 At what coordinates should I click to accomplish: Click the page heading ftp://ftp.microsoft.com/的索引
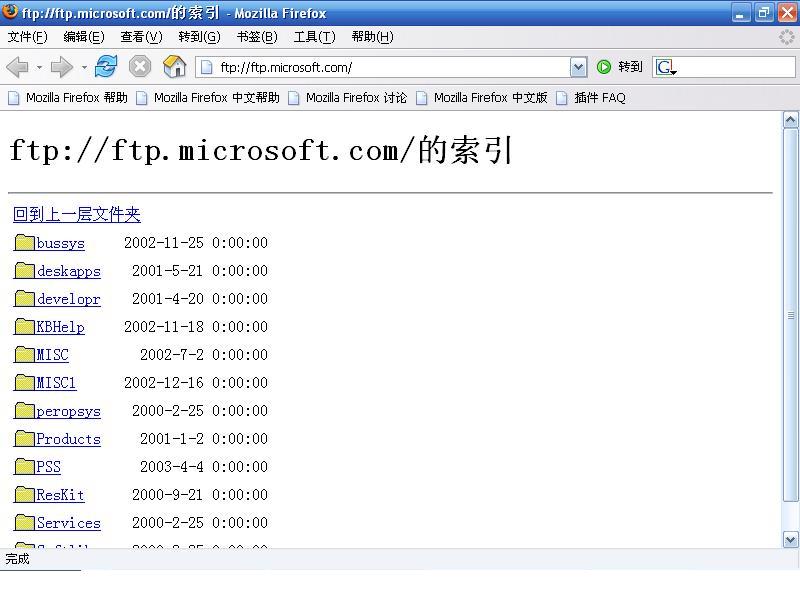(x=261, y=151)
